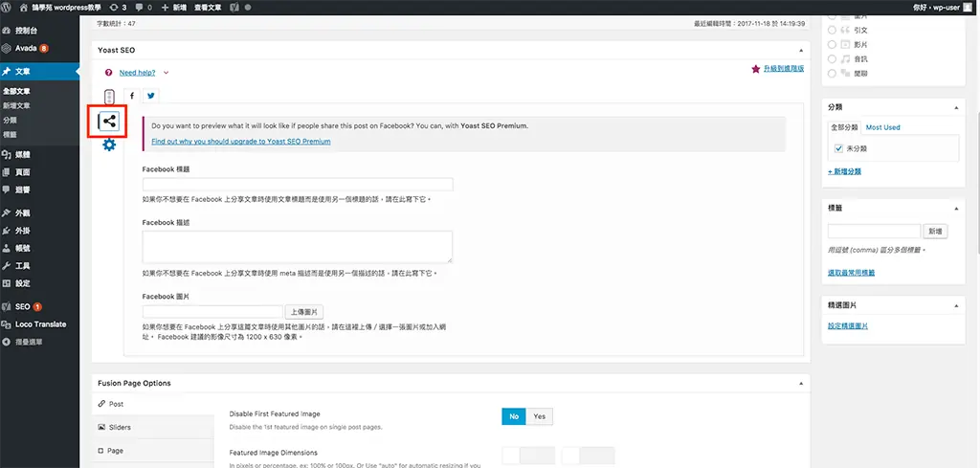Uncheck the 未分類 category
The width and height of the screenshot is (980, 468).
tap(838, 148)
